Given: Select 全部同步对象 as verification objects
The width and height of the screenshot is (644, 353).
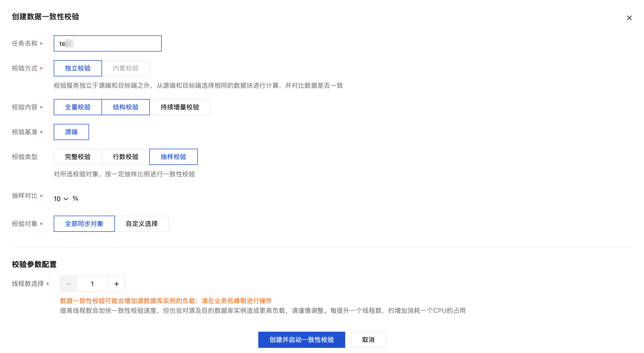Looking at the screenshot, I should pyautogui.click(x=84, y=224).
